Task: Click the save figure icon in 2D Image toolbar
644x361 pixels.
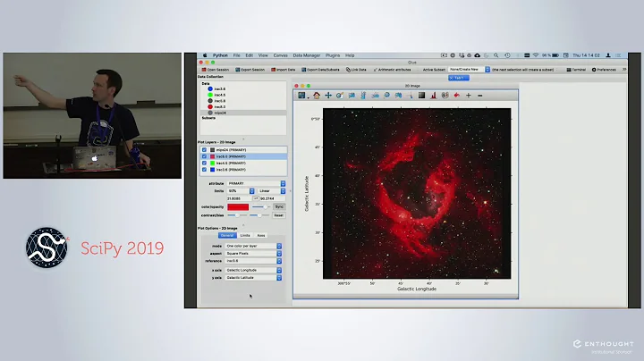Action: coord(302,96)
